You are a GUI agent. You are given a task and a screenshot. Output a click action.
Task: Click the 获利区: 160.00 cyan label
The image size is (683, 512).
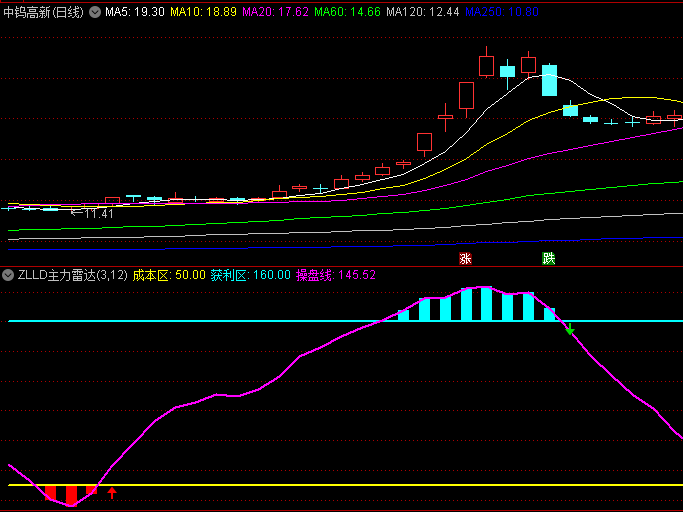pyautogui.click(x=250, y=275)
